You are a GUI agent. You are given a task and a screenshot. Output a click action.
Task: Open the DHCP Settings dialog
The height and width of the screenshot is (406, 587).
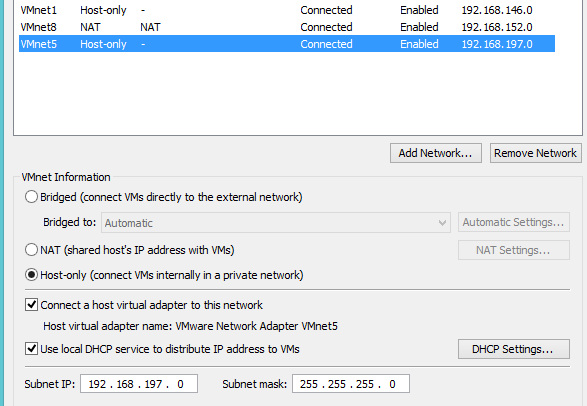pyautogui.click(x=514, y=349)
